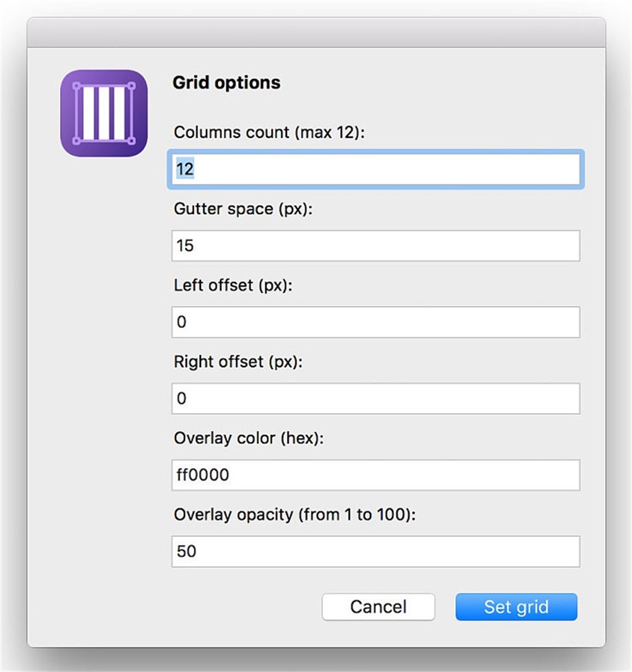Viewport: 632px width, 672px height.
Task: Click the "Grid options" heading text
Action: pyautogui.click(x=226, y=83)
